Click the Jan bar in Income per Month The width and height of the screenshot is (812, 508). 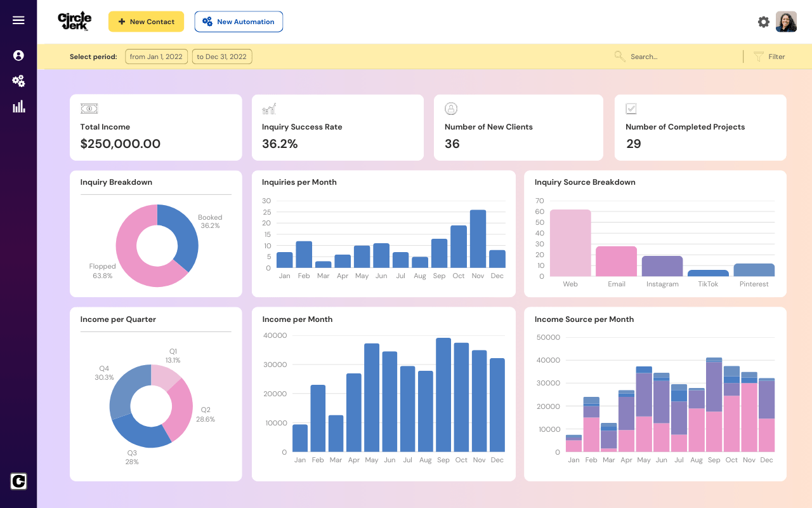pos(300,438)
